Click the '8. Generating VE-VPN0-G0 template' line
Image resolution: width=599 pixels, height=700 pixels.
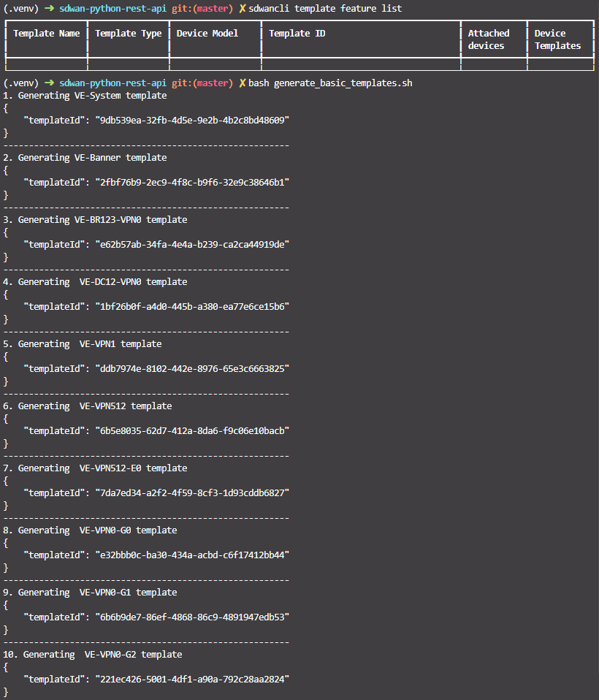[90, 530]
